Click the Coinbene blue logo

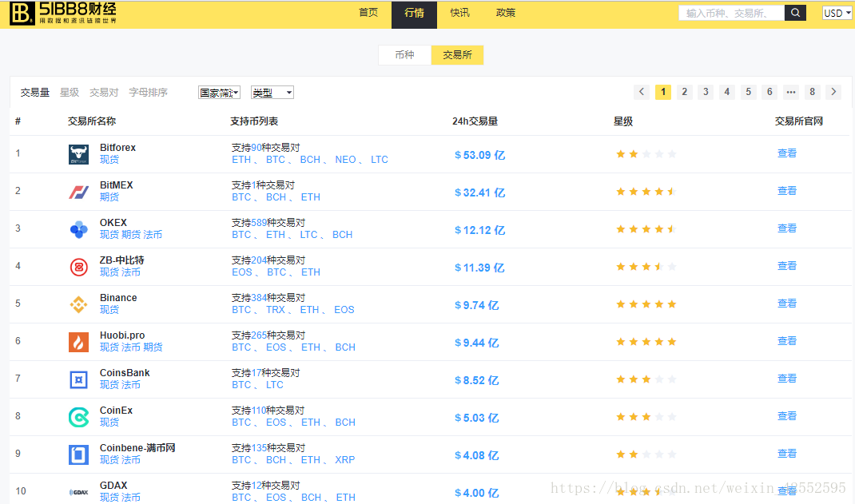click(78, 455)
